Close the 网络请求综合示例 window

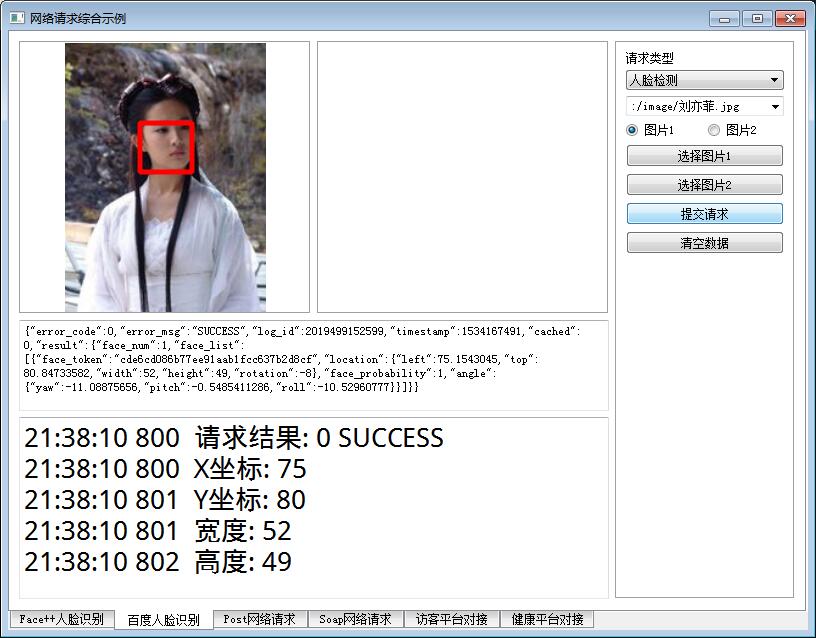[x=790, y=19]
